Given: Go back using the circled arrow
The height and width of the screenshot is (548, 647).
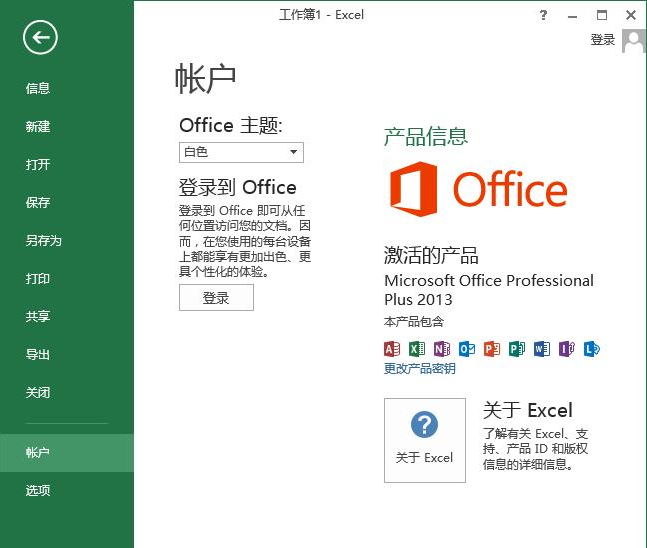Looking at the screenshot, I should click(40, 38).
